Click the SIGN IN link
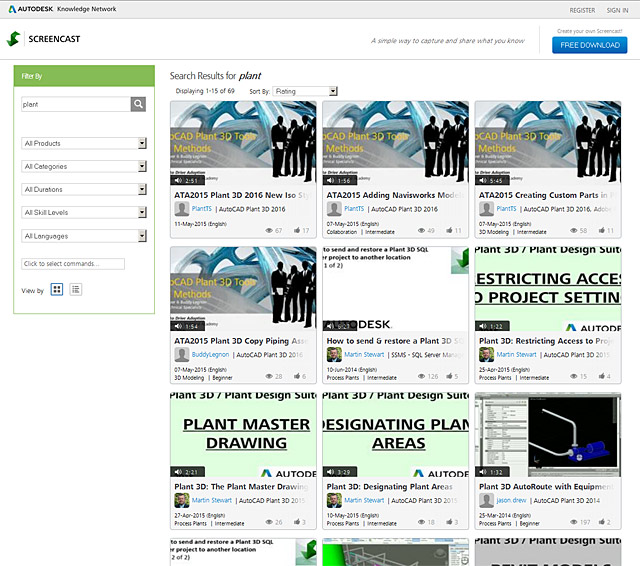This screenshot has height=566, width=640. 617,10
